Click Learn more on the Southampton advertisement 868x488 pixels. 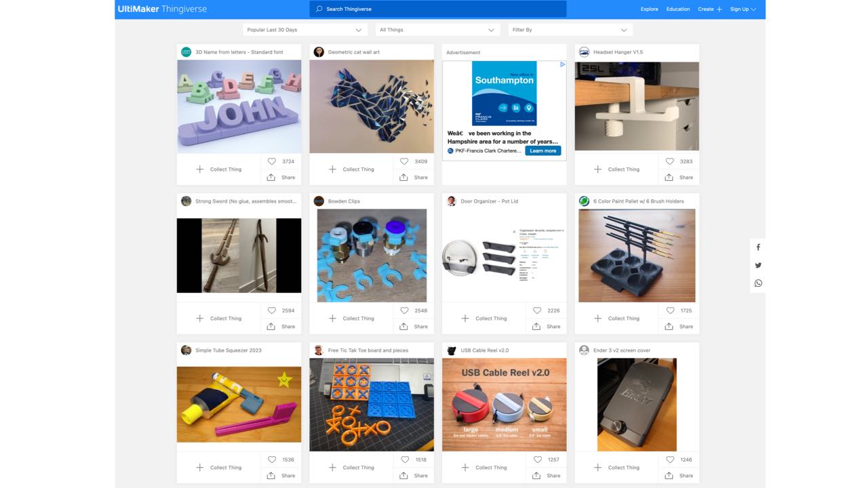[542, 150]
